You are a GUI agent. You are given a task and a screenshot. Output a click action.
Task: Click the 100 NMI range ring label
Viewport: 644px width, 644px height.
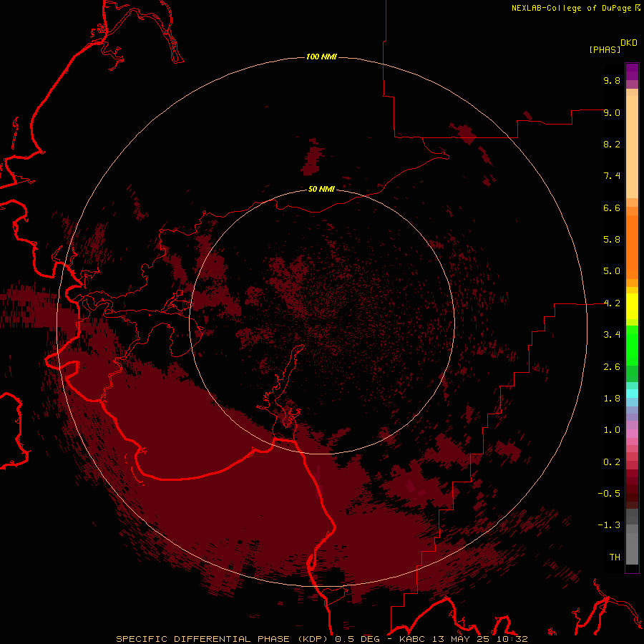tap(321, 57)
